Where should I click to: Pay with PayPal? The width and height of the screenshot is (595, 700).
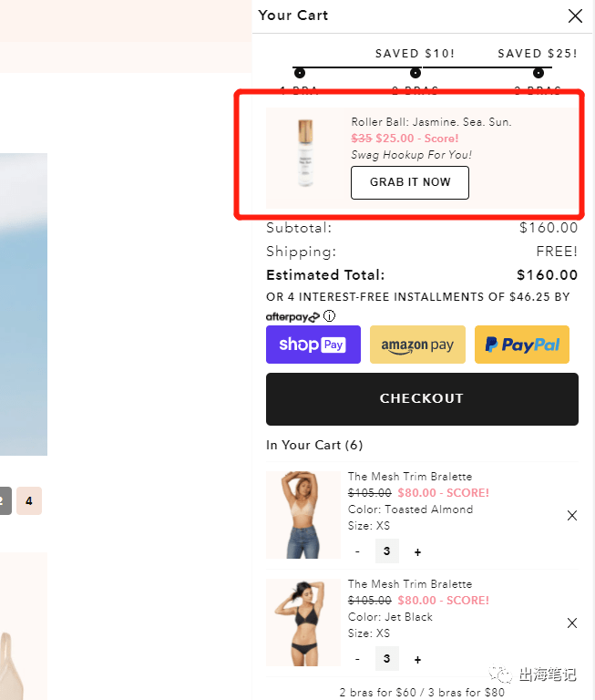(x=522, y=345)
